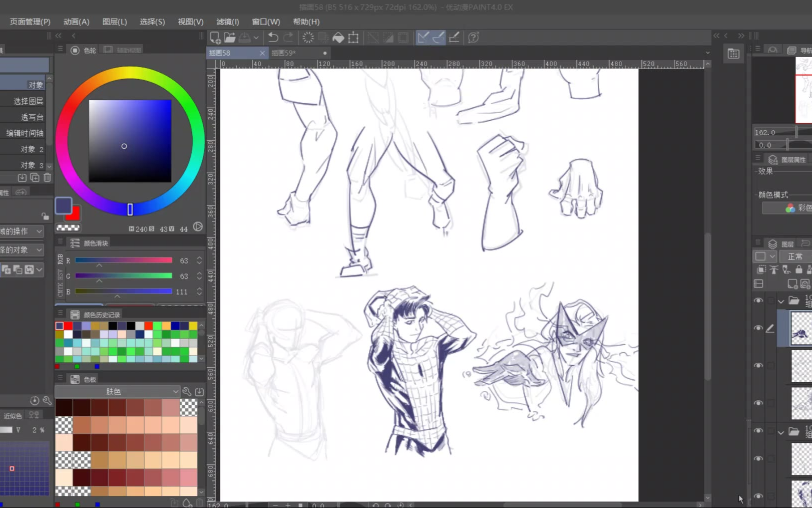
Task: Open the layer color dropdown left of 正常
Action: (x=765, y=257)
